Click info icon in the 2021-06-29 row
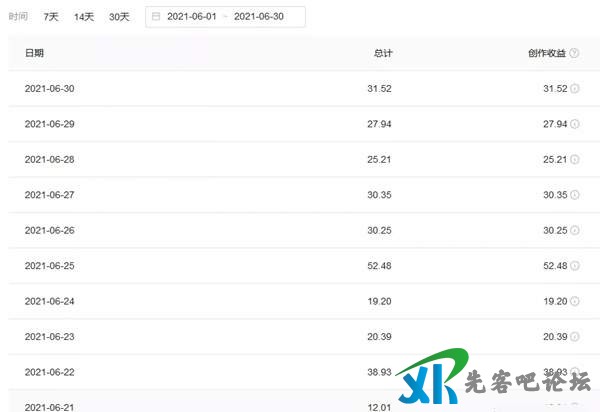This screenshot has width=600, height=412. pyautogui.click(x=575, y=124)
